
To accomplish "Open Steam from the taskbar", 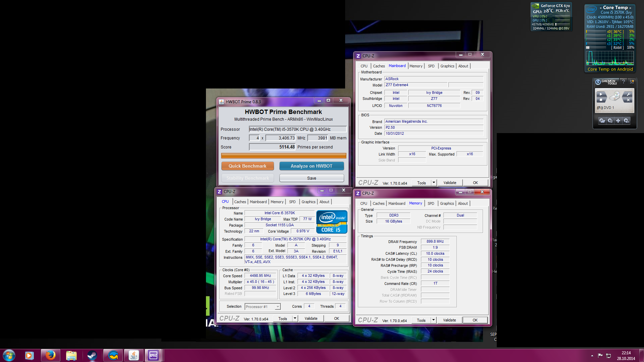I will click(92, 355).
